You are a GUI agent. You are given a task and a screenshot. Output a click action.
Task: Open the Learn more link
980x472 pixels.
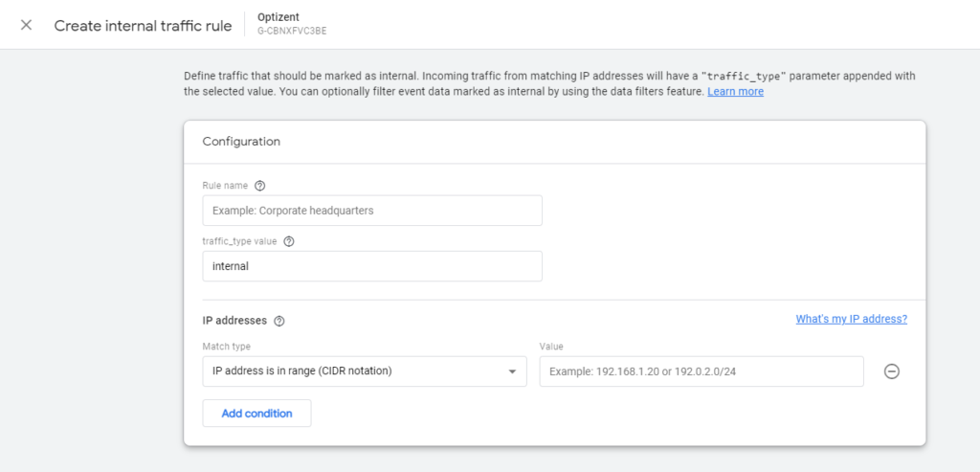(x=735, y=92)
